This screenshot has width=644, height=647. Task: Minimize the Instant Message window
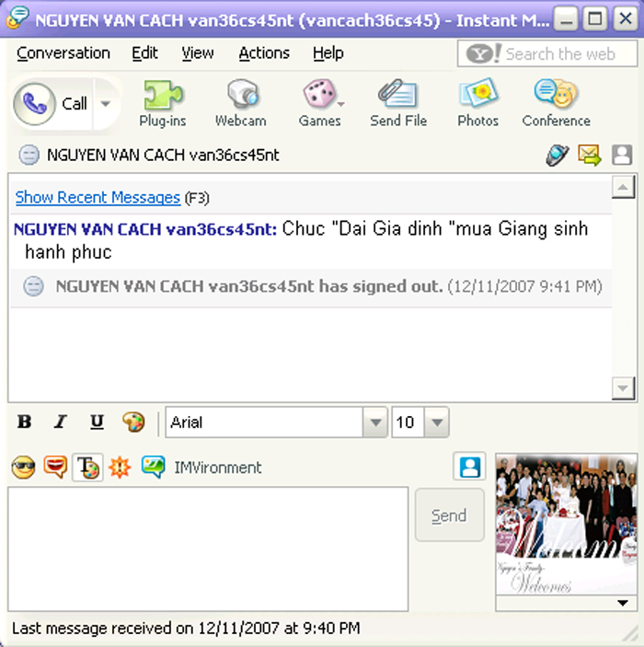click(566, 19)
